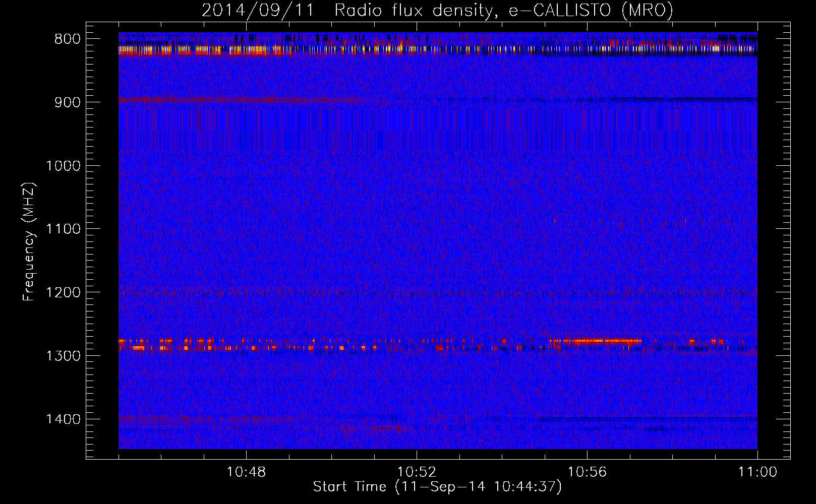Viewport: 816px width, 504px height.
Task: Click the 'Frequency (MHZ)' y-axis label
Action: coord(29,242)
